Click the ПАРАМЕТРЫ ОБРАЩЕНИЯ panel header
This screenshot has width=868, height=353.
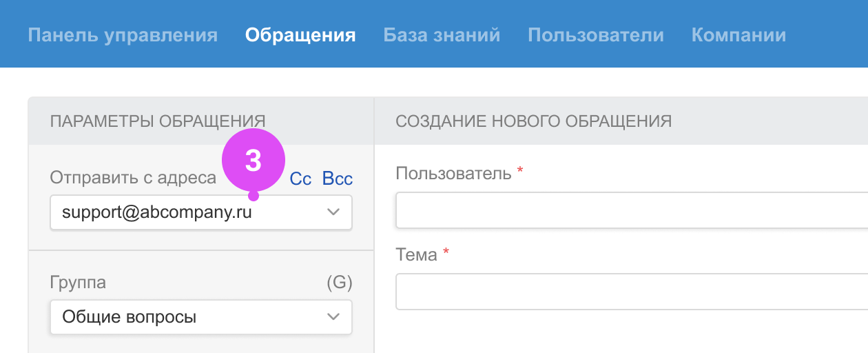coord(158,121)
